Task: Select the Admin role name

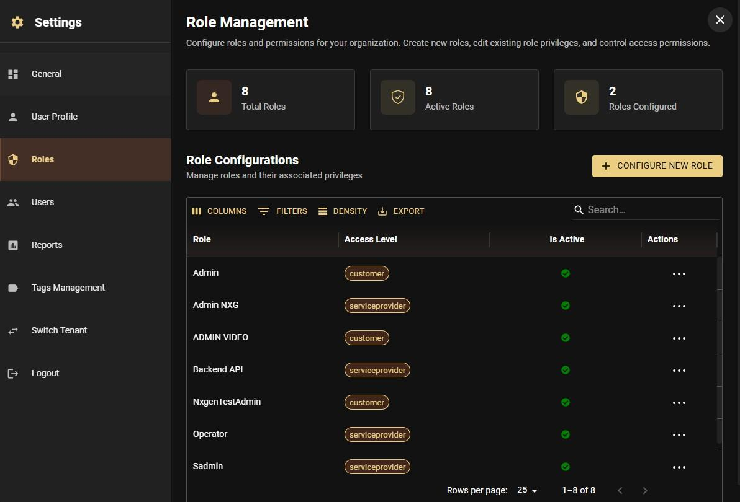Action: tap(206, 273)
